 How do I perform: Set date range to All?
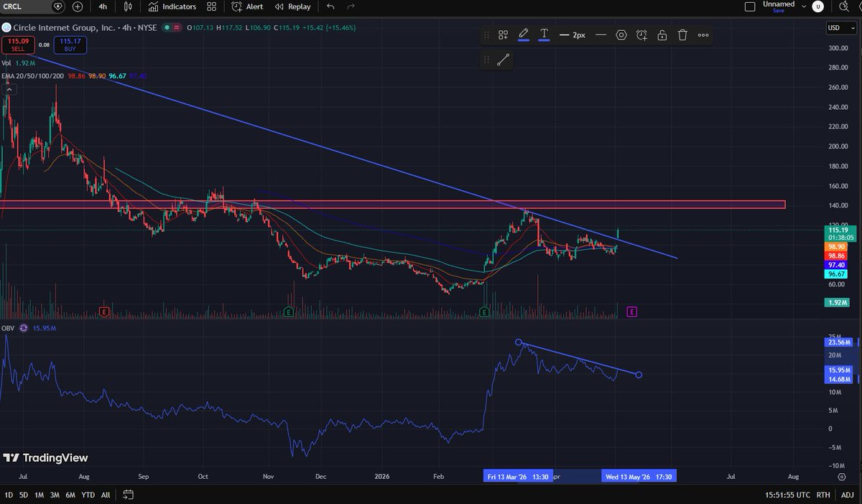click(106, 495)
